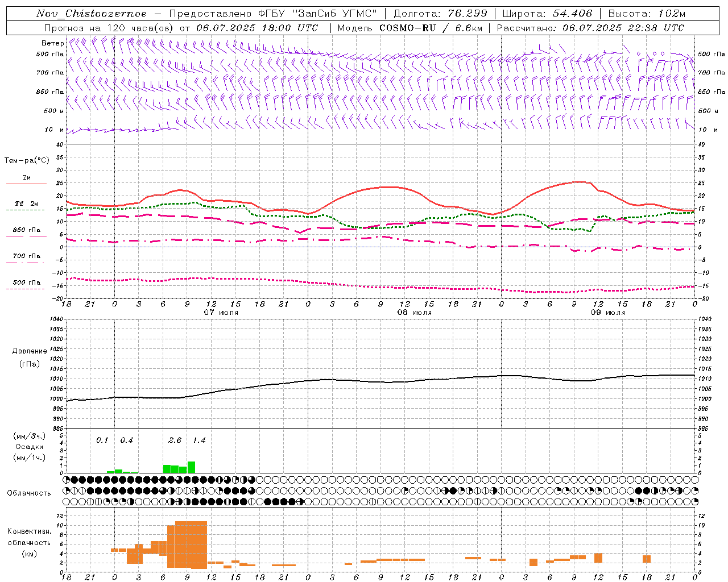728x582 pixels.
Task: Click the (гПа) unit under Давление
Action: [30, 364]
